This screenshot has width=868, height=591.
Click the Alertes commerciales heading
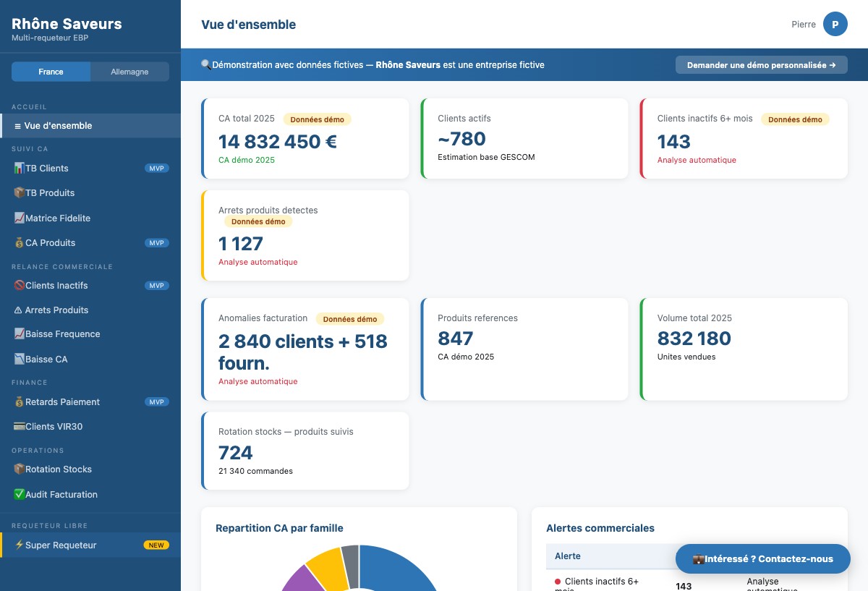600,528
